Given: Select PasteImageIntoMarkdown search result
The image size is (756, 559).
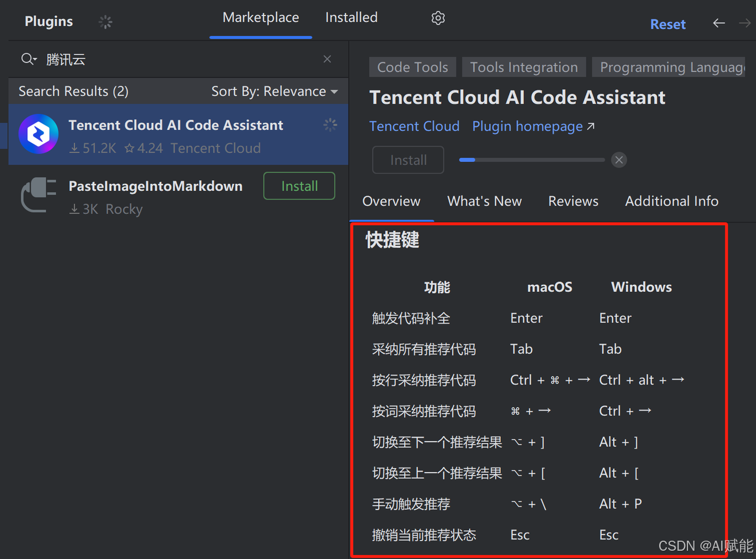Looking at the screenshot, I should click(x=178, y=196).
